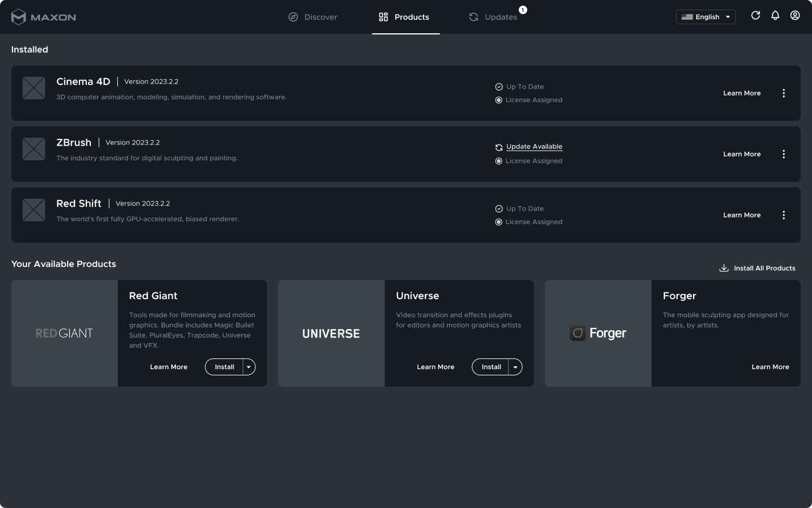
Task: Click the refresh icon in header
Action: 756,16
